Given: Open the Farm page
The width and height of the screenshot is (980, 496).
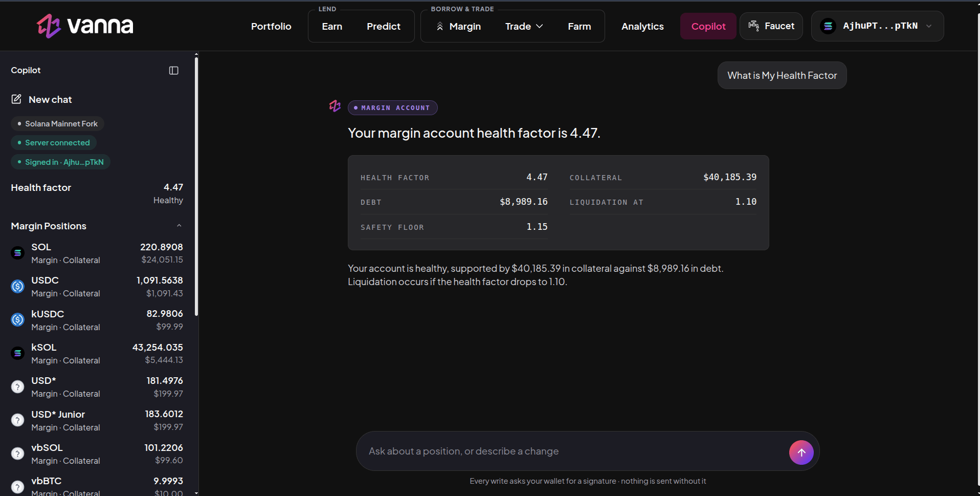Looking at the screenshot, I should pos(580,26).
